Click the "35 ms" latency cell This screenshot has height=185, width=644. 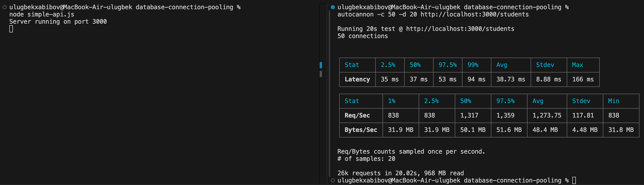(390, 79)
